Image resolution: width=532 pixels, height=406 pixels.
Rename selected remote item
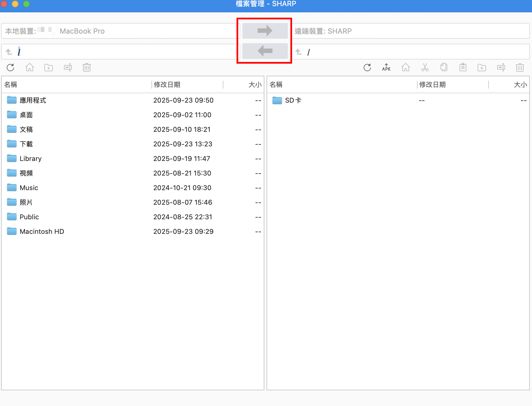(x=501, y=68)
